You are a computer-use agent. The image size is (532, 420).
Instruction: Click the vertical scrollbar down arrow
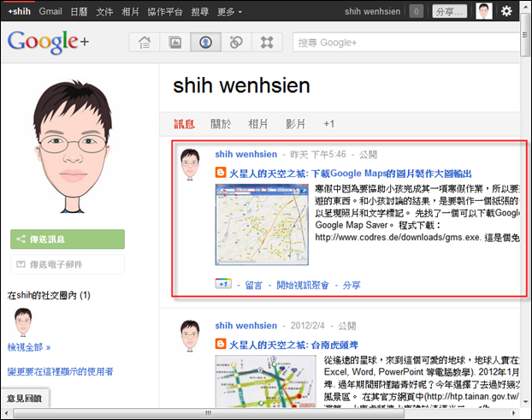click(525, 402)
